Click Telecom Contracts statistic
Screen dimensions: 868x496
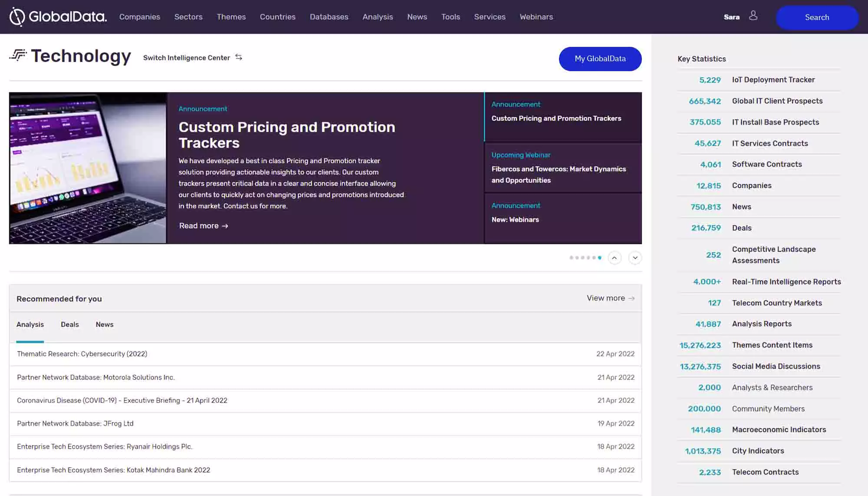click(759, 473)
